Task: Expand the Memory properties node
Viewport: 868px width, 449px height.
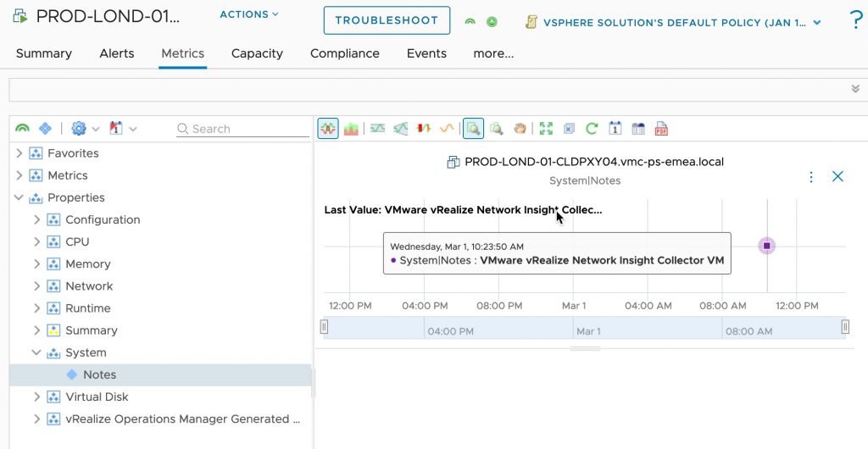Action: [37, 263]
